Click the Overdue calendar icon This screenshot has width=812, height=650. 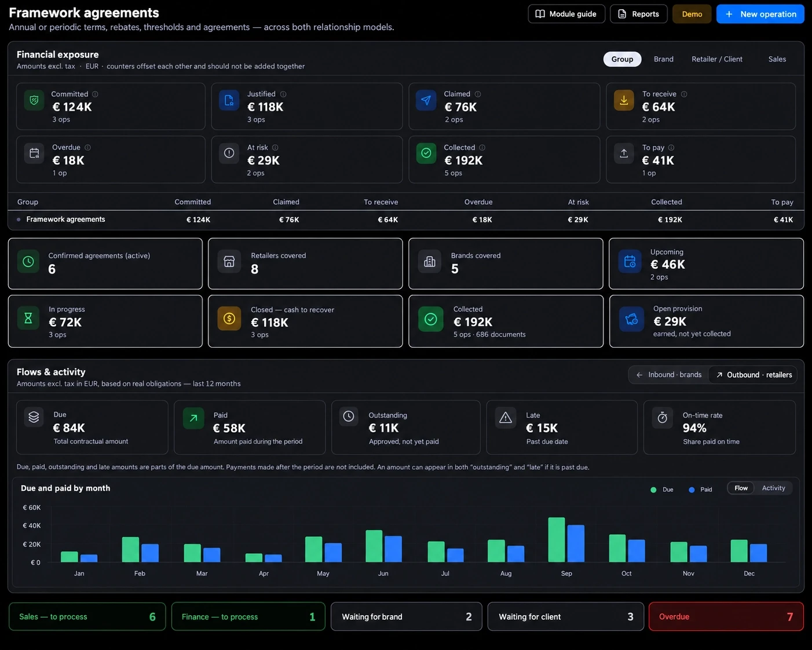pyautogui.click(x=34, y=154)
